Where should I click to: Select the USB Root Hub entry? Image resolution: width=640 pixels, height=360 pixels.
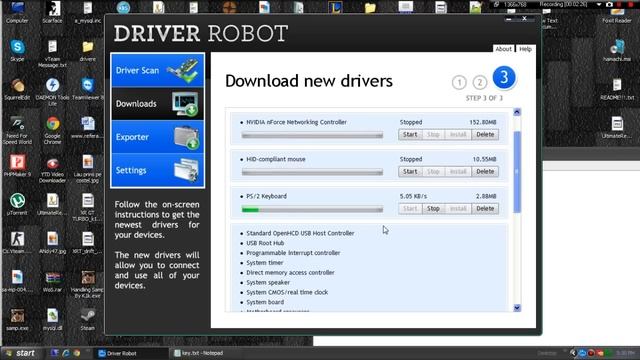tap(265, 243)
